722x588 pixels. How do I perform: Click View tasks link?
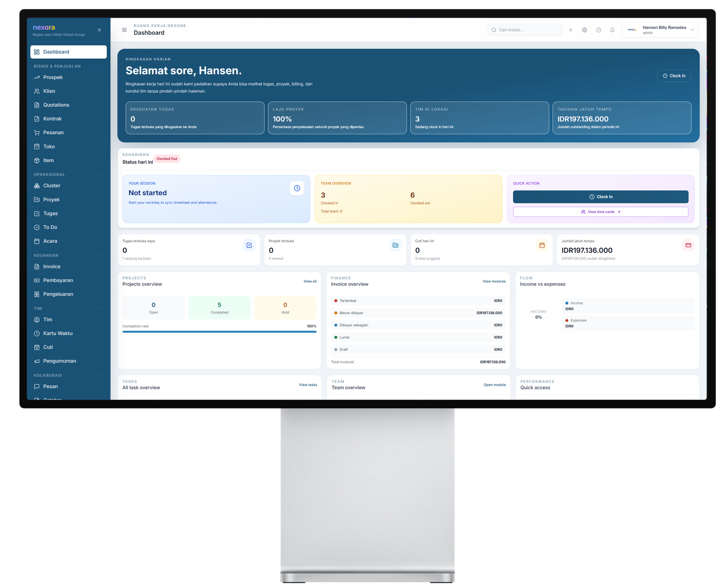pyautogui.click(x=308, y=385)
